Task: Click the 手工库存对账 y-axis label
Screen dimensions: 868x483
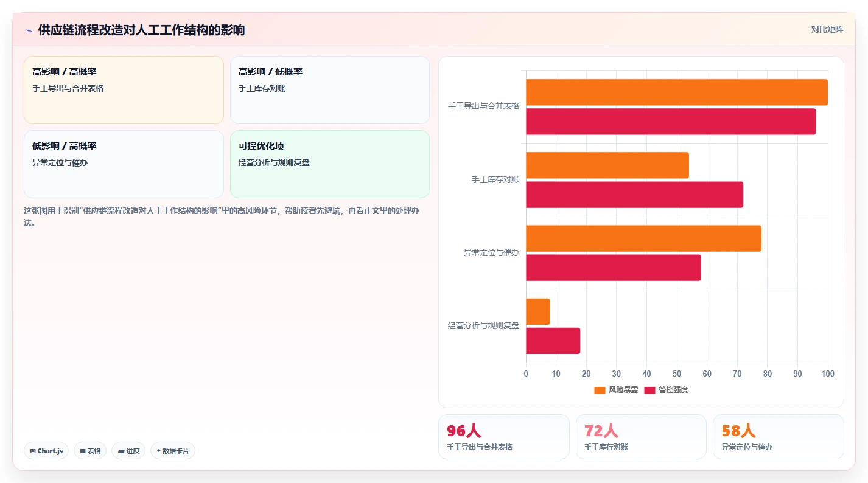Action: click(x=495, y=179)
